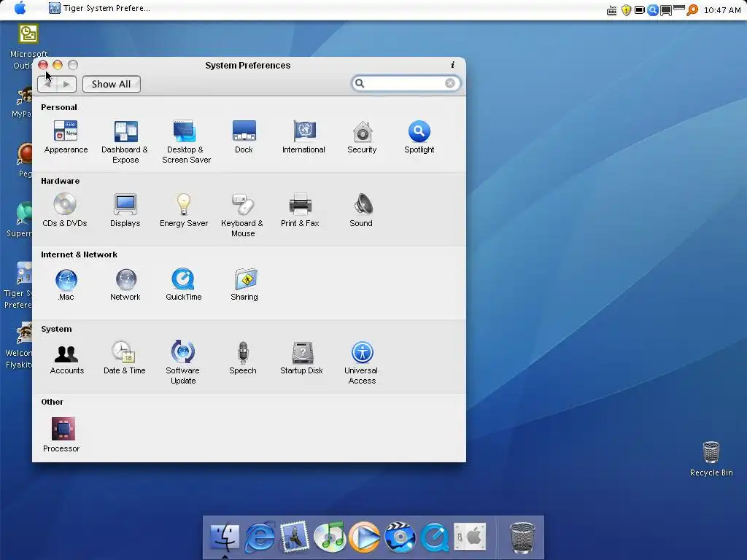The width and height of the screenshot is (747, 560).
Task: Click the search field in System Preferences
Action: (x=406, y=83)
